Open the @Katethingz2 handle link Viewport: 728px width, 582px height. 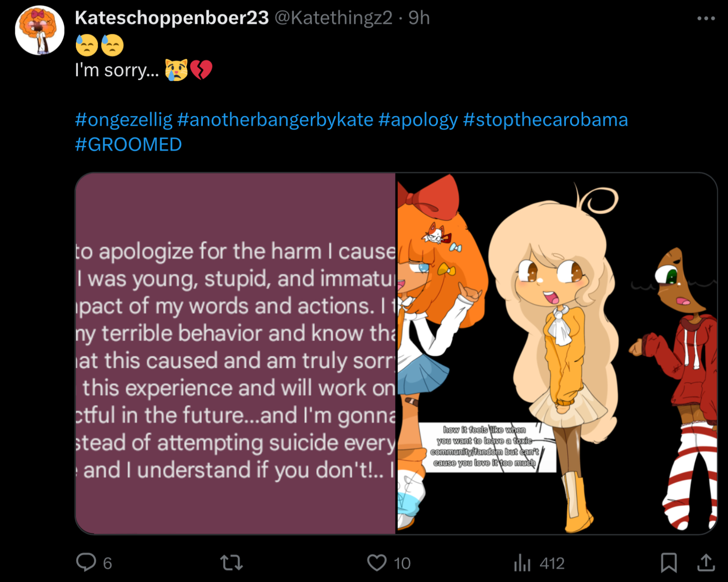click(x=333, y=18)
